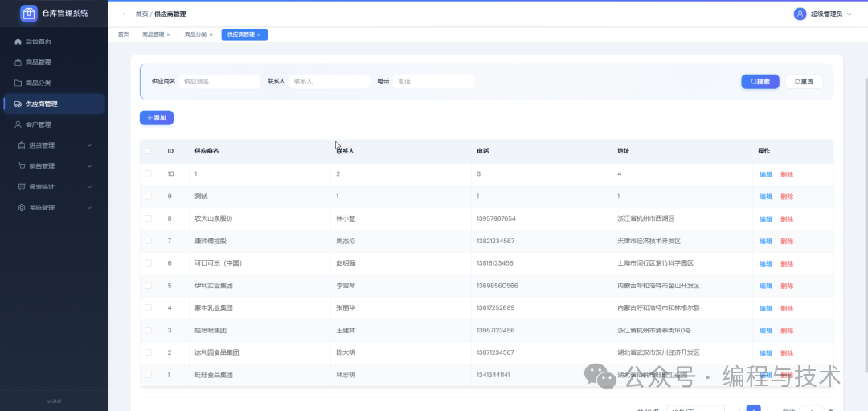The height and width of the screenshot is (411, 868).
Task: Expand the 系统管理 submenu
Action: coord(90,207)
